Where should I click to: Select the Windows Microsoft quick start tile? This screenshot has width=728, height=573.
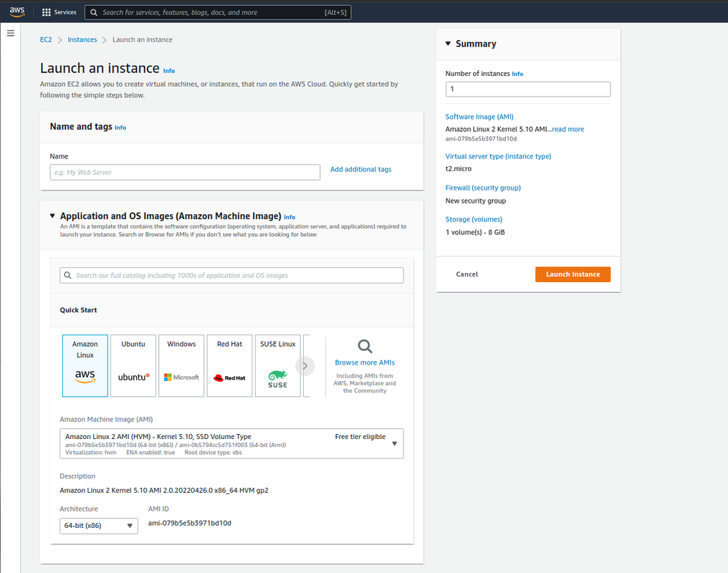(x=181, y=365)
